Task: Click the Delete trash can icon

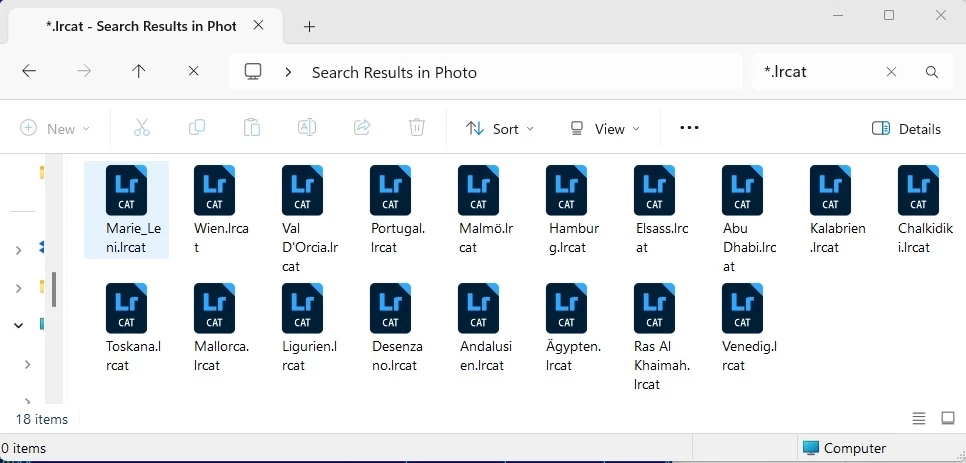Action: (416, 128)
